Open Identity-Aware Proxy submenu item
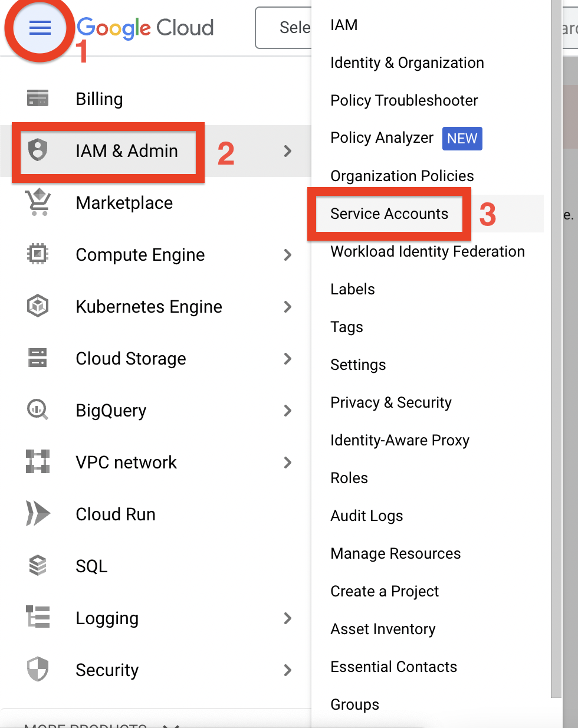 [x=400, y=440]
